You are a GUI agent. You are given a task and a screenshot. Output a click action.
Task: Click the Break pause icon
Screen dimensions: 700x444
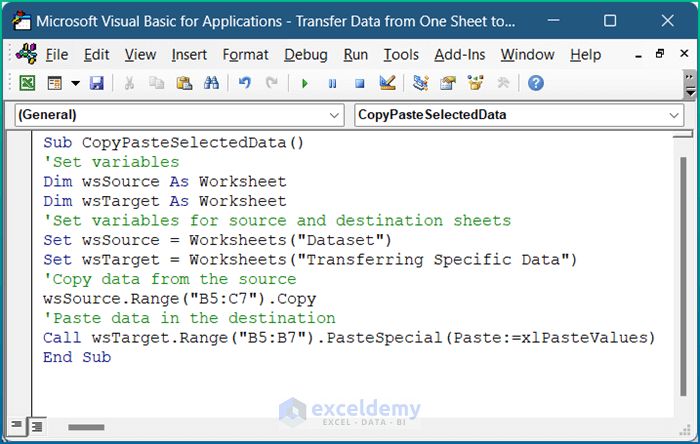pos(332,83)
